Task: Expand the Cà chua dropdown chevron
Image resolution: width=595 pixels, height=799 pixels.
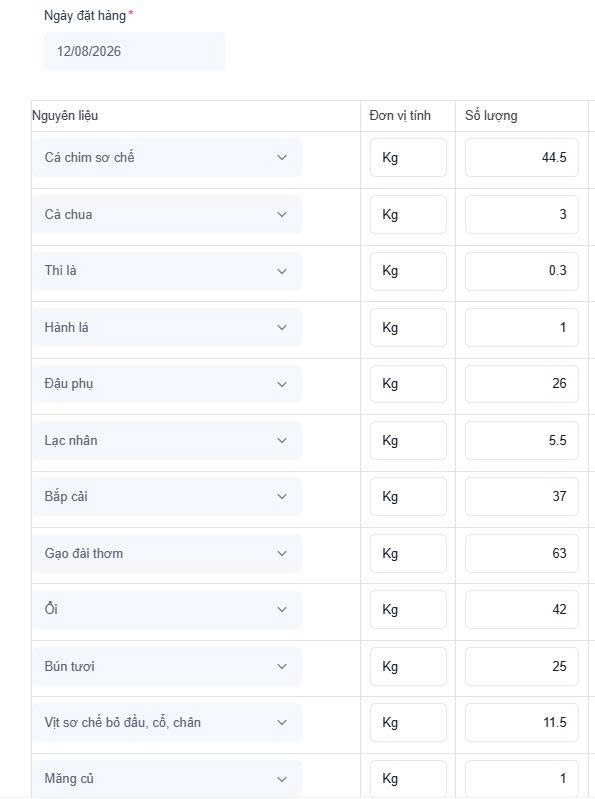Action: (x=282, y=215)
